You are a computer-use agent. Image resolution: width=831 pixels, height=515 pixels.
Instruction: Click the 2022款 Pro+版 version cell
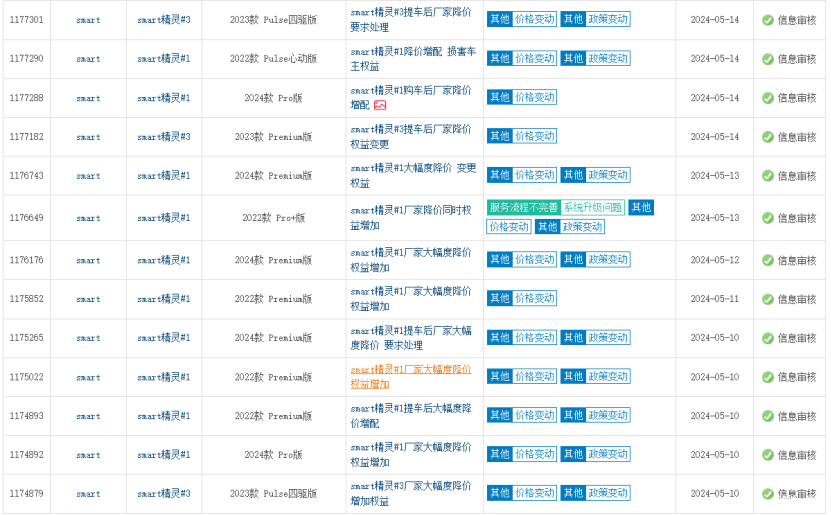point(273,218)
